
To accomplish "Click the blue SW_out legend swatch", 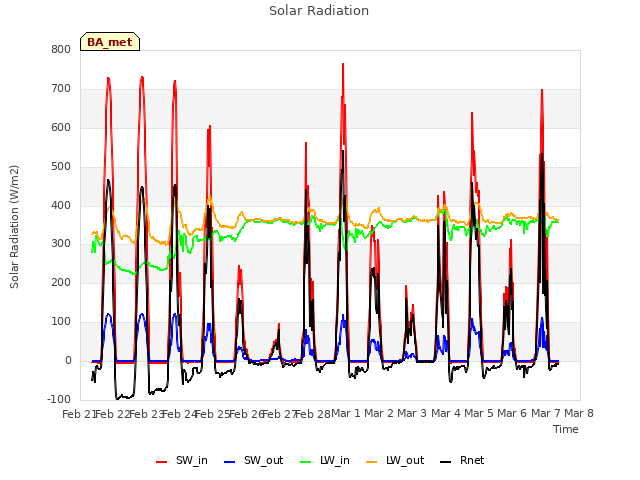I will pyautogui.click(x=230, y=462).
